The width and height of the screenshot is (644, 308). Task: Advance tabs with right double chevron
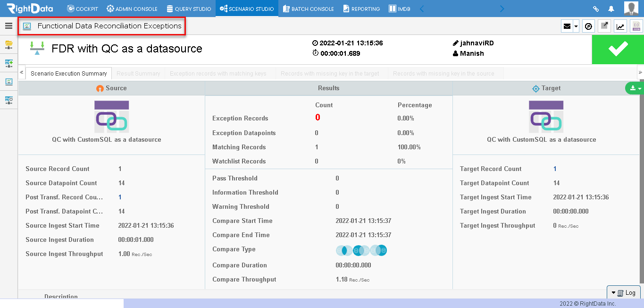click(x=640, y=73)
